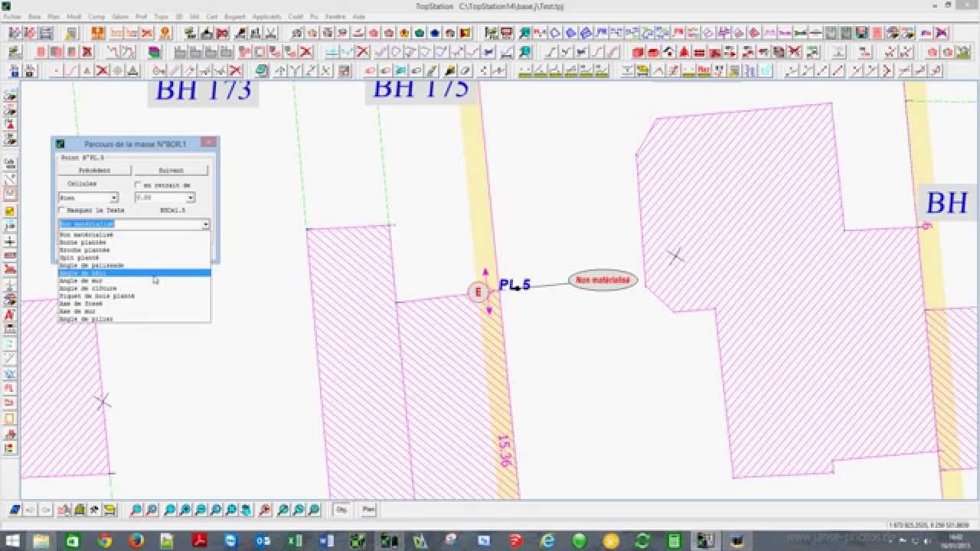Image resolution: width=980 pixels, height=551 pixels.
Task: Click the circled E marker on the plan
Action: pos(479,292)
